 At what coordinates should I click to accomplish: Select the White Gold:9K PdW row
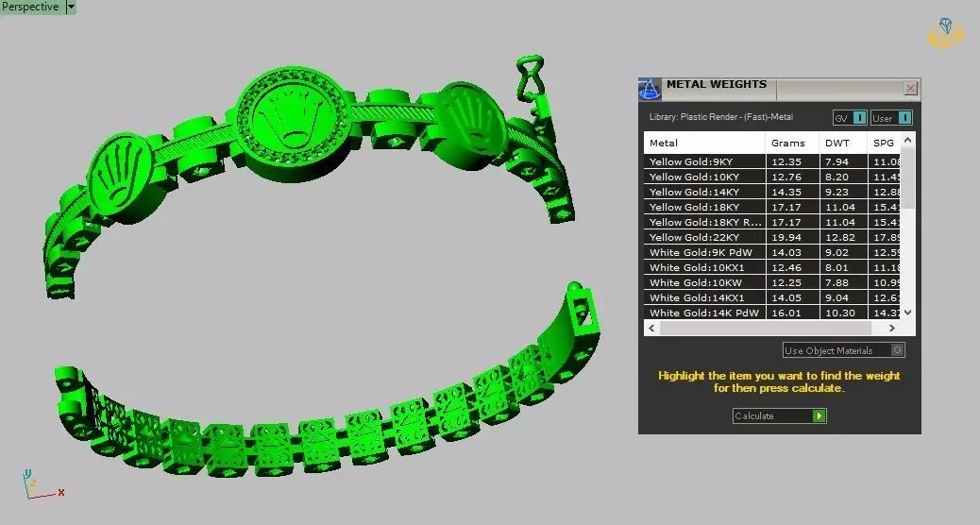[772, 252]
